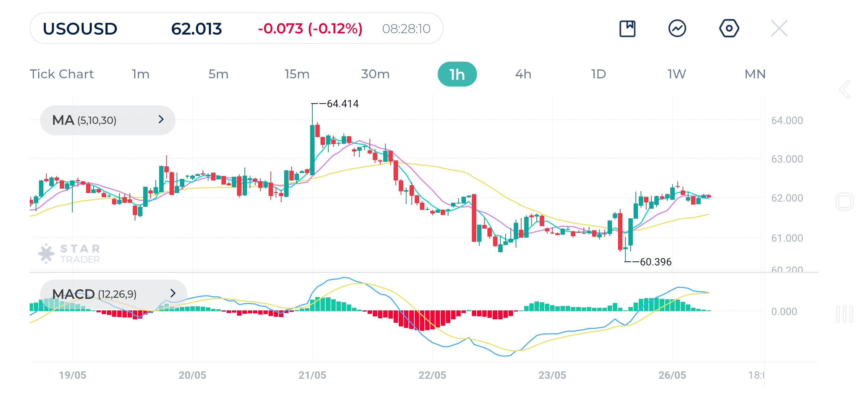Click the chart indicator line icon
The height and width of the screenshot is (401, 868).
677,29
